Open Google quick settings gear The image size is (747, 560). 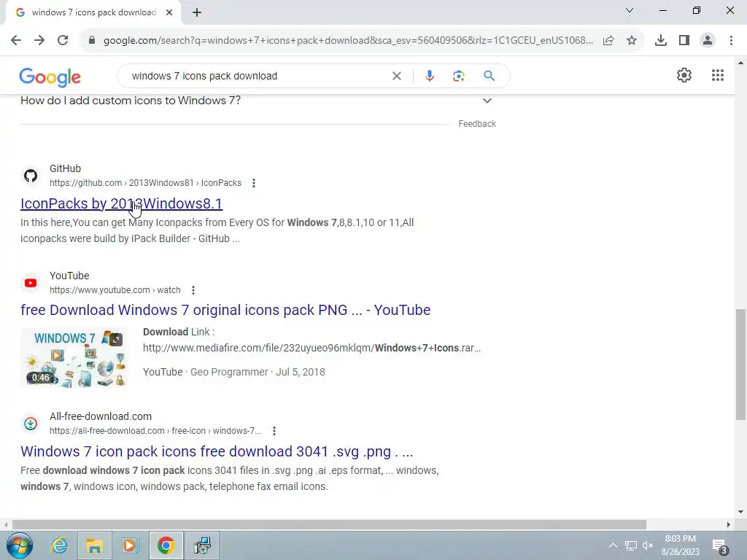684,75
